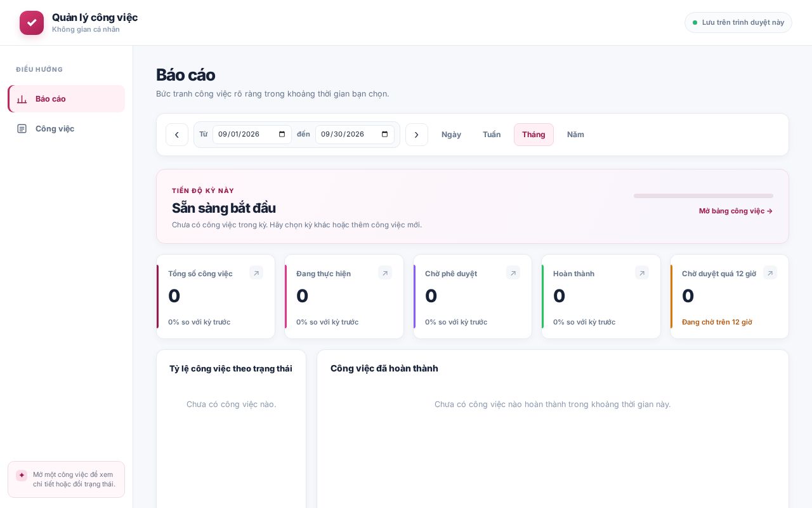Click the Mở bảng công việc link
The width and height of the screenshot is (812, 508).
click(736, 211)
